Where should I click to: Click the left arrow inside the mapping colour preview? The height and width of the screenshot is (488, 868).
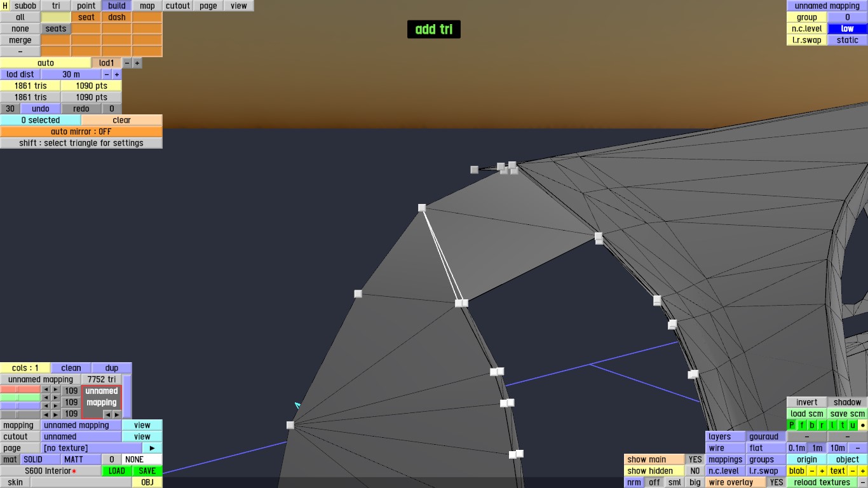coord(107,414)
